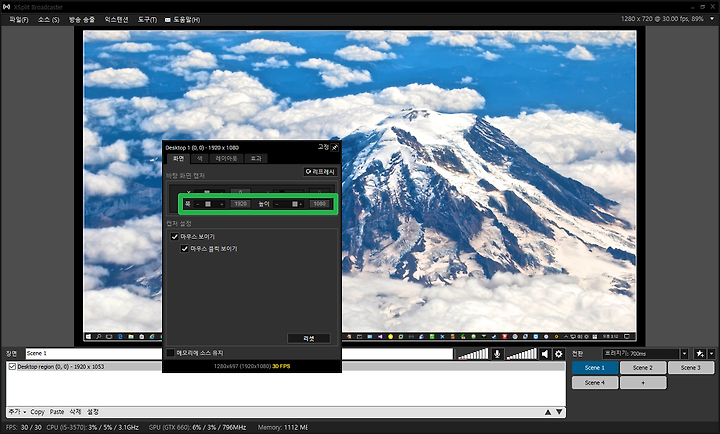Decrease height with the minus button
The height and width of the screenshot is (434, 720).
[276, 204]
